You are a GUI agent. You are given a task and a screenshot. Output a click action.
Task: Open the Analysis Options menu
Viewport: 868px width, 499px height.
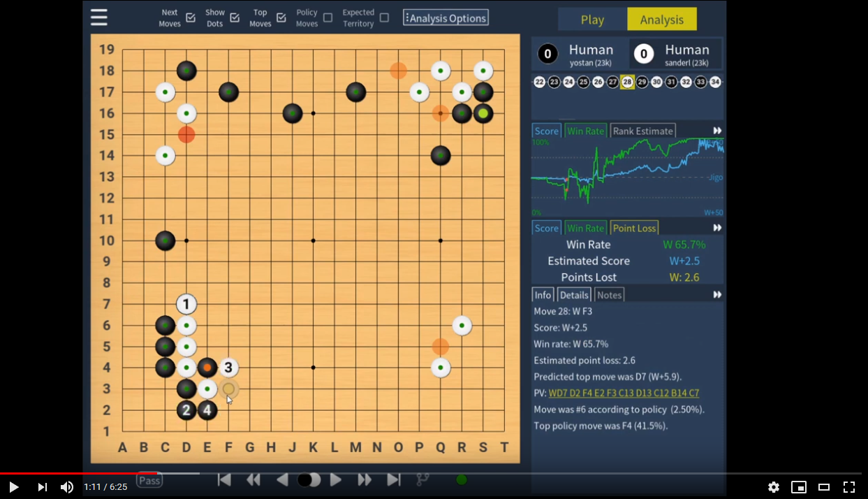click(446, 17)
